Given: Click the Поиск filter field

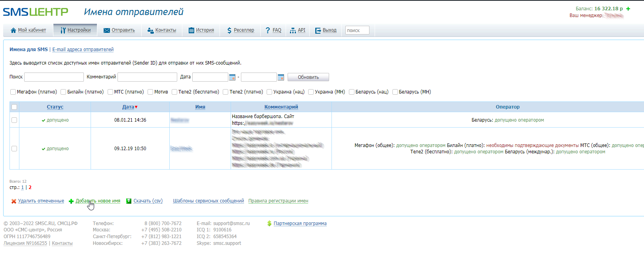Looking at the screenshot, I should pos(54,77).
